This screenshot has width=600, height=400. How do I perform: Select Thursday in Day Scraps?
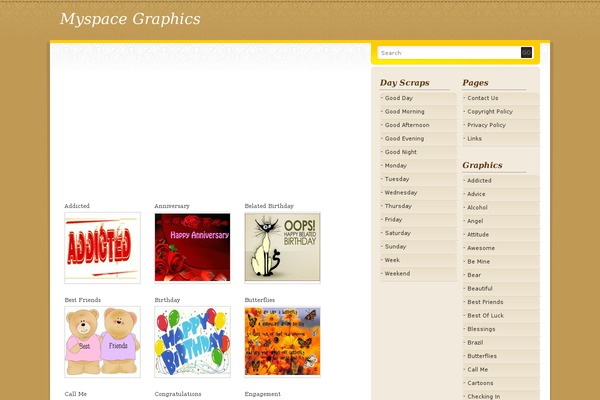point(398,206)
